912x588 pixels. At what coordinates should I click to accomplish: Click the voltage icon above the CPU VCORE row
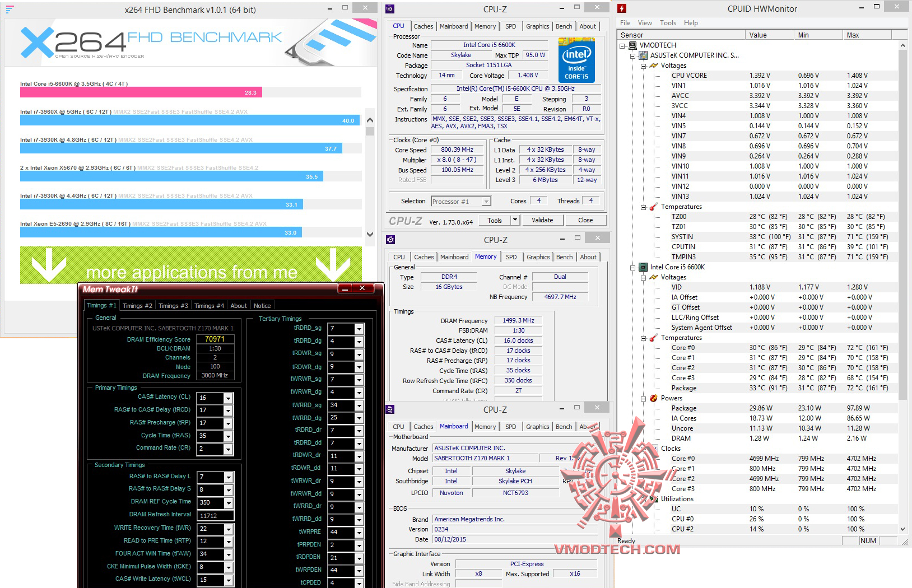point(653,66)
